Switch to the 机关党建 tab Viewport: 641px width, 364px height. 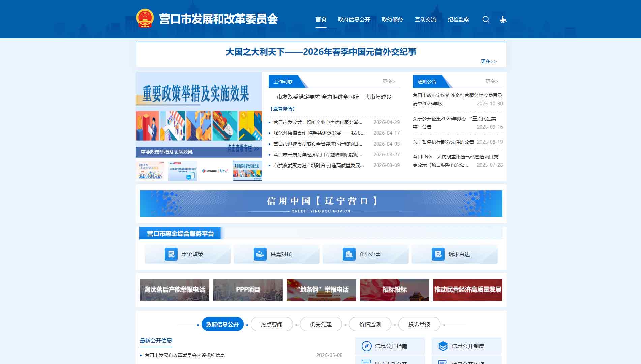[x=321, y=324]
